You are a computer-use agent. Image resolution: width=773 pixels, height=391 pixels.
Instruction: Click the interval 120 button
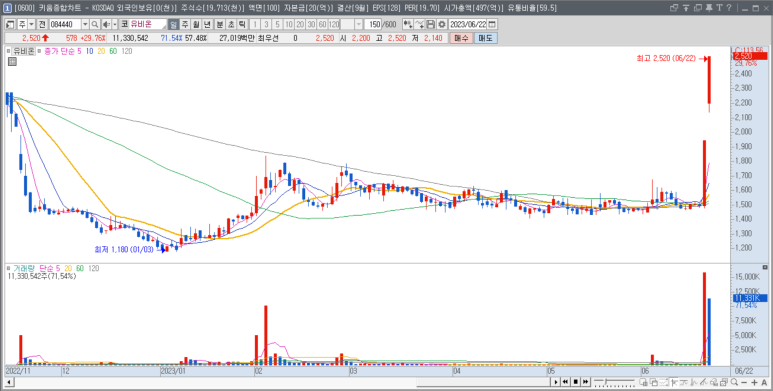[334, 24]
